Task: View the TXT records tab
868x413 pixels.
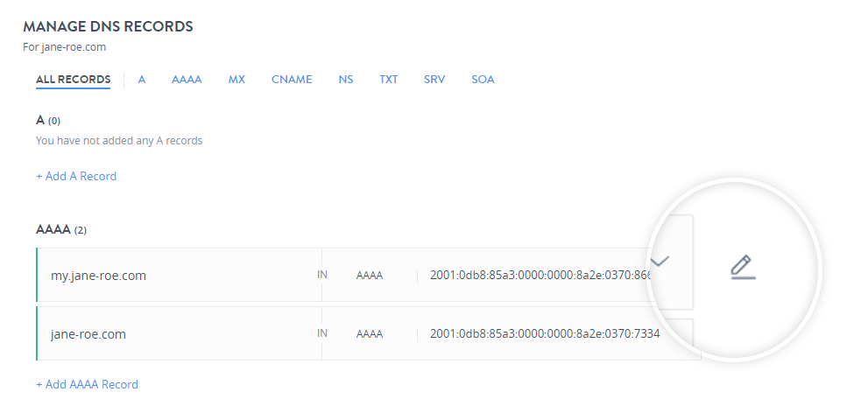Action: coord(388,80)
